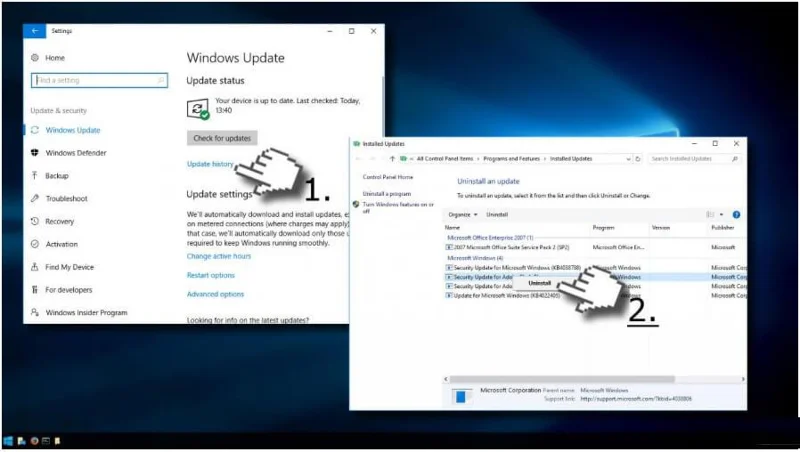Click the Windows Defender shield icon
Viewport: 800px width, 452px height.
(x=35, y=153)
